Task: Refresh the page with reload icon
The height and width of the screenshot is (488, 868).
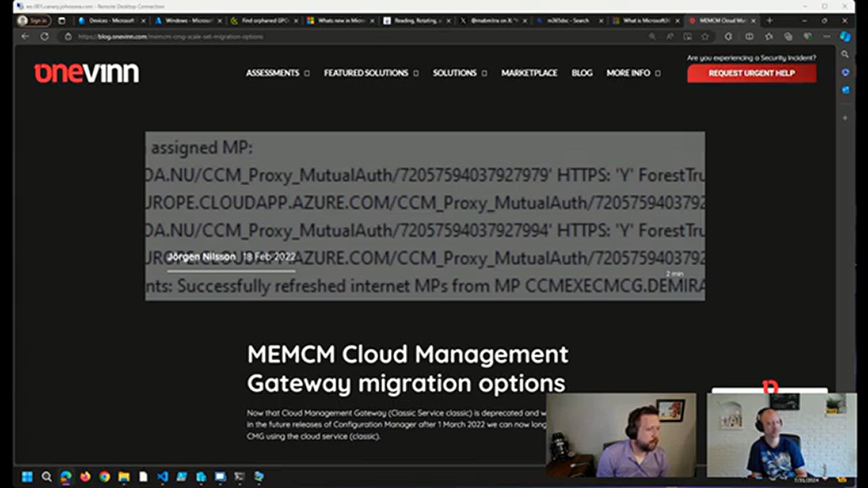Action: (44, 37)
